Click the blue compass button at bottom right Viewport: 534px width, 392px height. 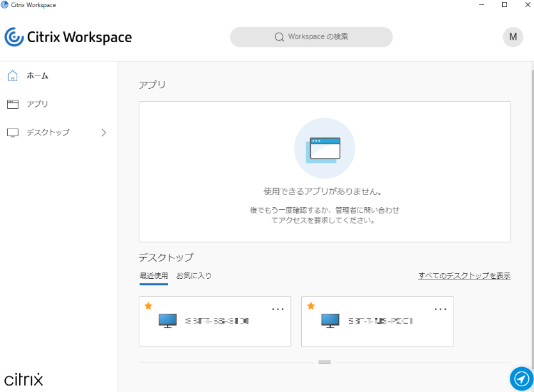521,379
